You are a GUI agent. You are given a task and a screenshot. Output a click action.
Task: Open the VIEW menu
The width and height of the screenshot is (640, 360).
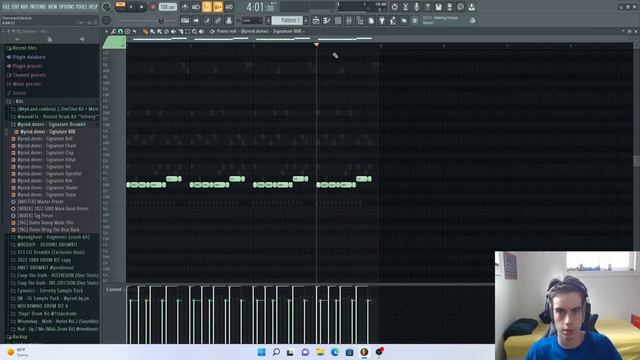tap(52, 7)
